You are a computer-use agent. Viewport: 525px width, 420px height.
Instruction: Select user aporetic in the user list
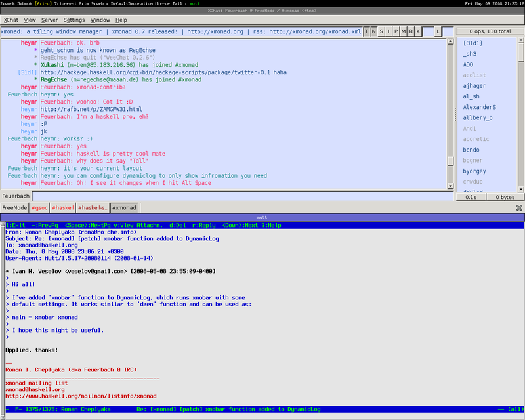click(476, 139)
